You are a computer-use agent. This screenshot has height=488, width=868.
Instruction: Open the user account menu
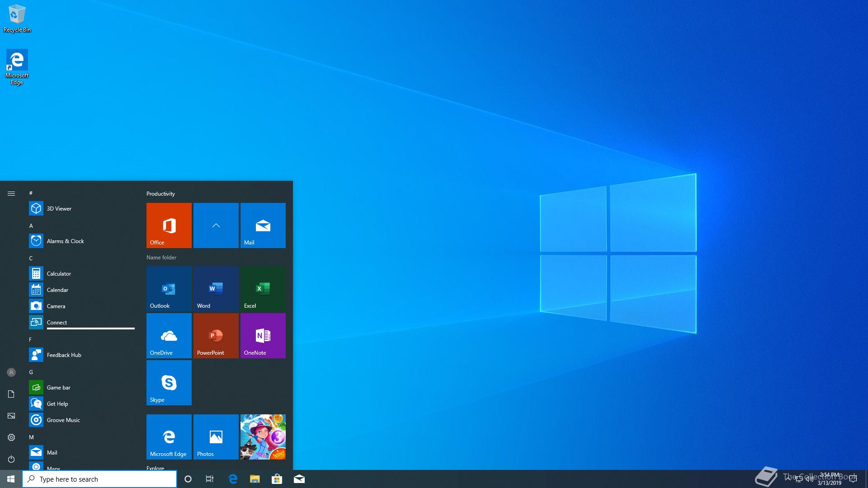point(11,372)
